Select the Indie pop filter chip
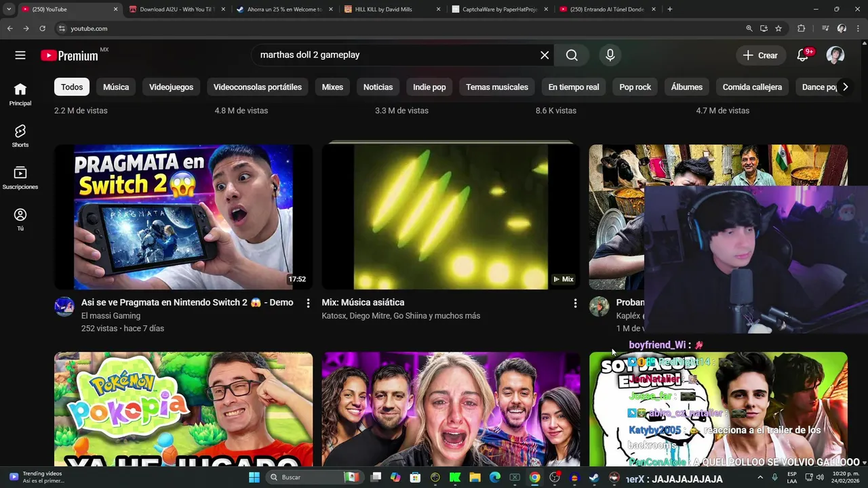 [429, 87]
